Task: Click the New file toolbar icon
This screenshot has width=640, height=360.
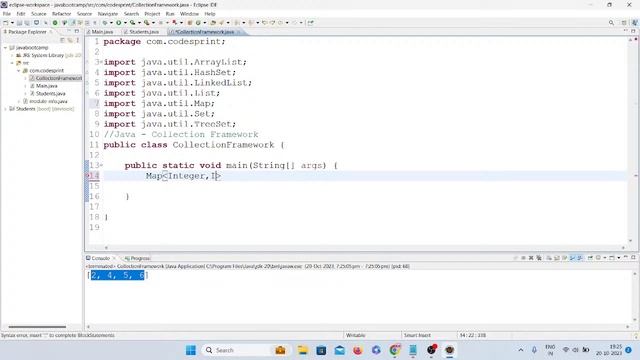Action: (6, 23)
